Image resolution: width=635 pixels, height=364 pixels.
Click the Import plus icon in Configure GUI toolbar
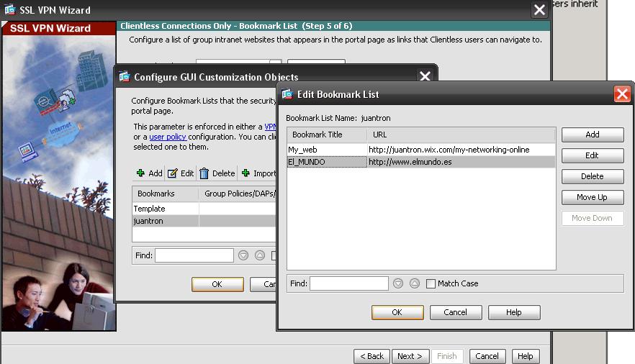click(x=246, y=173)
